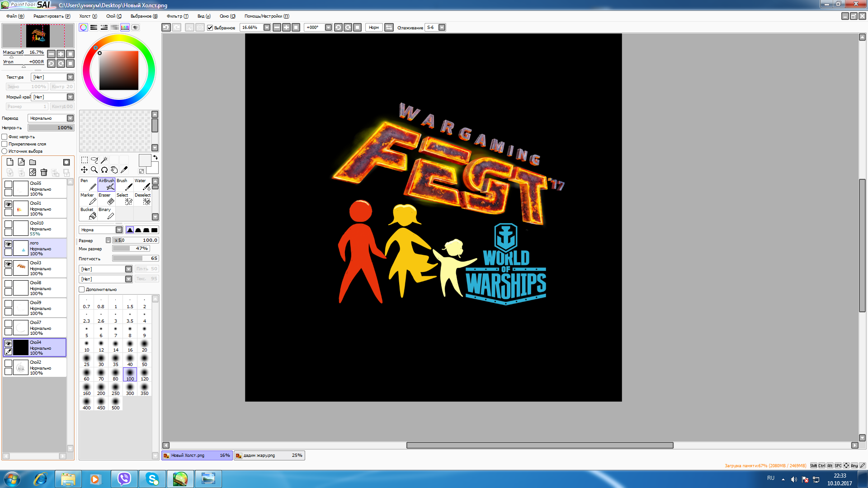Uncheck the Выбранное checkbox in toolbar
Screen dimensions: 868x488
pyautogui.click(x=210, y=28)
